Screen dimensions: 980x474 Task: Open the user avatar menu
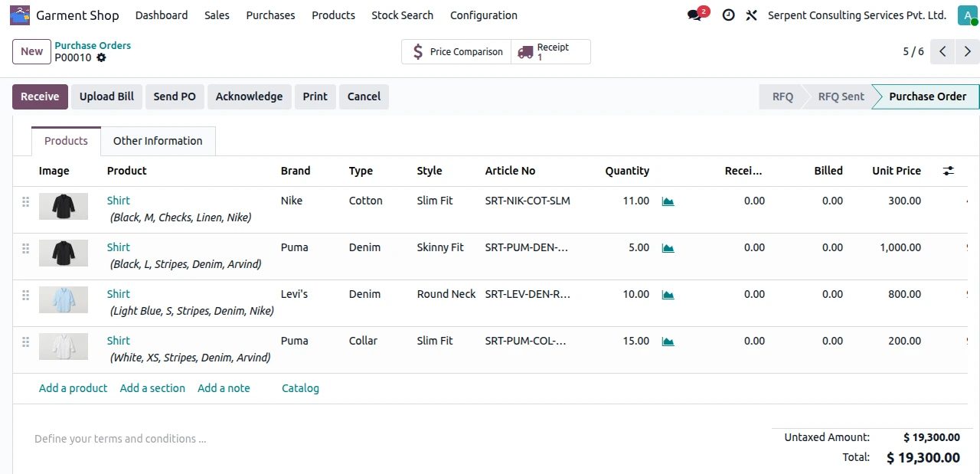coord(968,15)
